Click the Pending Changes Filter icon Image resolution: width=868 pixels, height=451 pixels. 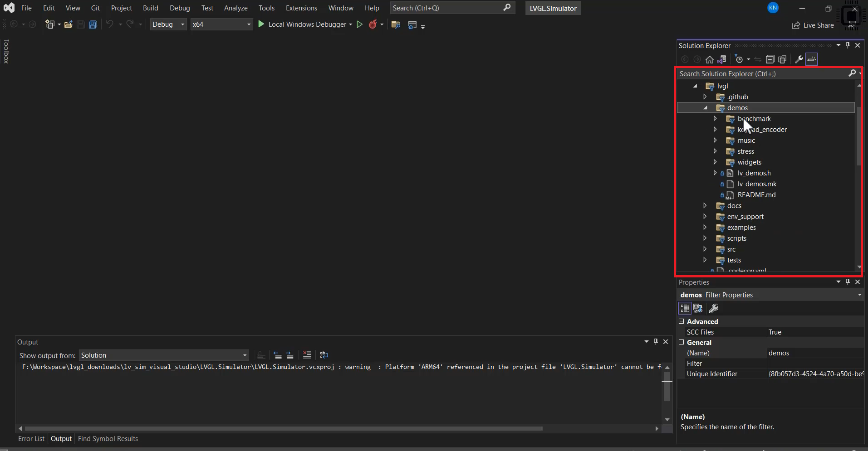click(739, 59)
